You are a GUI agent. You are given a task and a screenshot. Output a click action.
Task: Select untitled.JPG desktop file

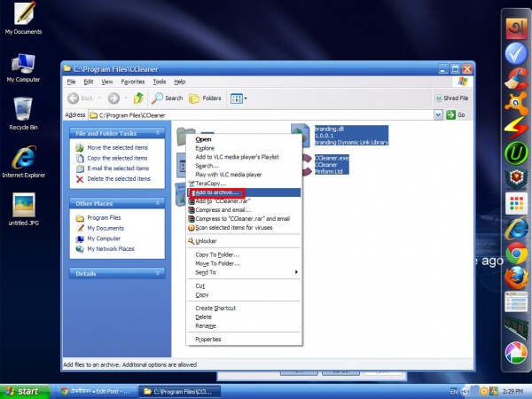pos(23,209)
